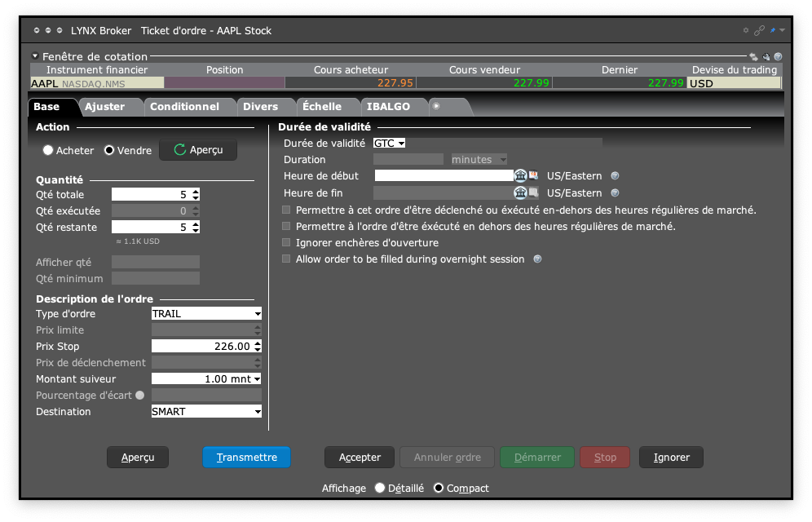Click the USD trading currency cell

coord(734,83)
